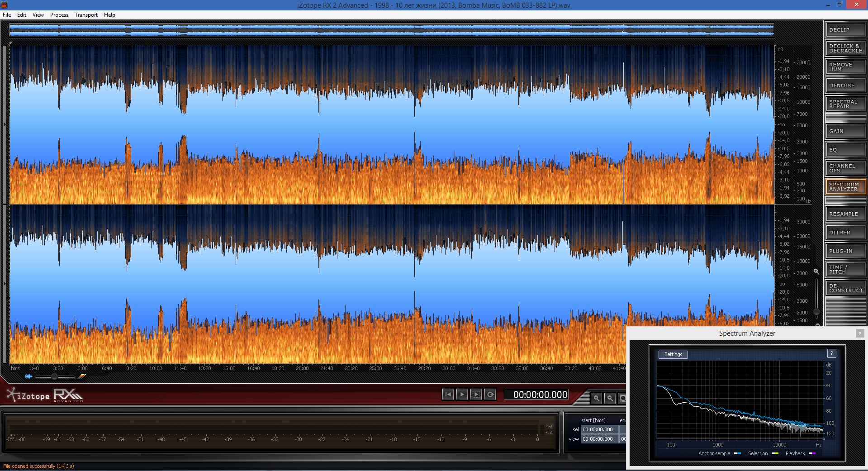This screenshot has height=471, width=868.
Task: Open Settings in the Spectrum Analyzer
Action: (x=673, y=355)
